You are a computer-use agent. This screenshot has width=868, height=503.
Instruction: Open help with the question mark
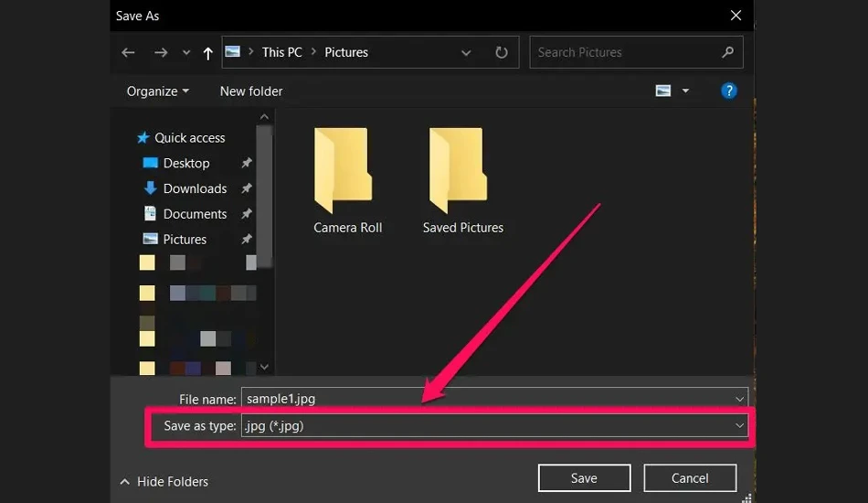728,91
